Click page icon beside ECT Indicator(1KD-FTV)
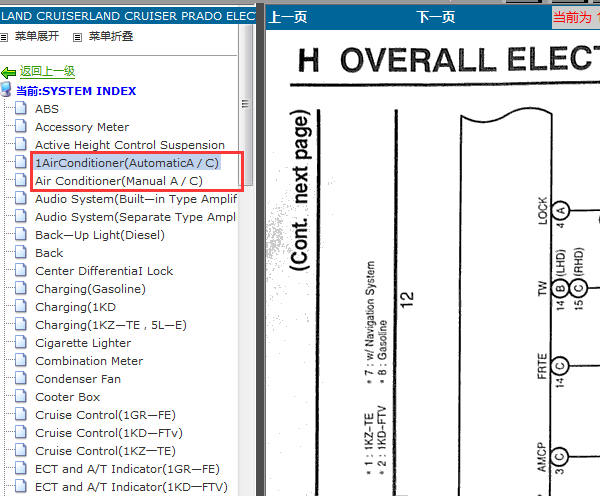 21,486
